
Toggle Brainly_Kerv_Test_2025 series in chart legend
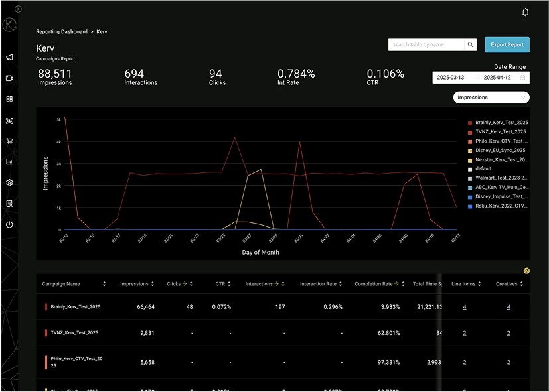498,123
